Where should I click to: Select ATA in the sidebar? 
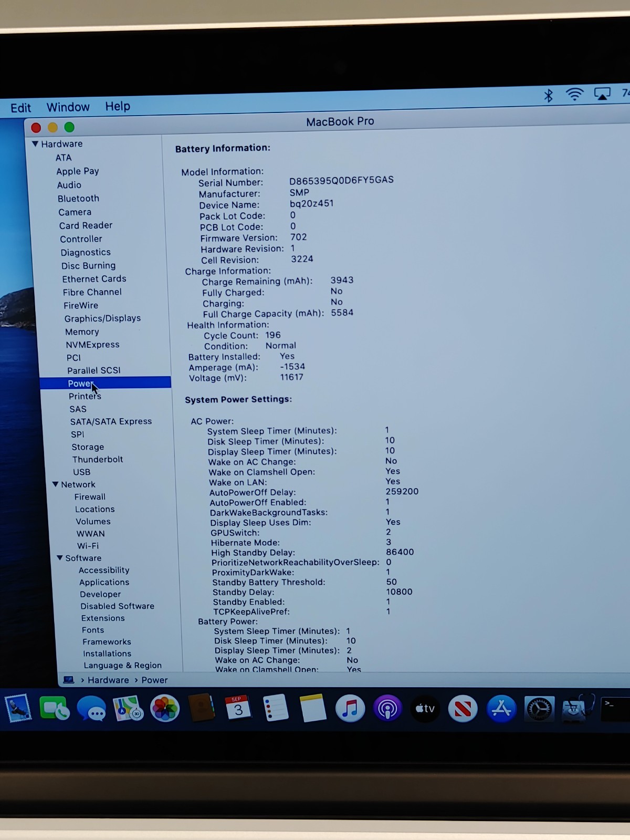click(x=64, y=158)
